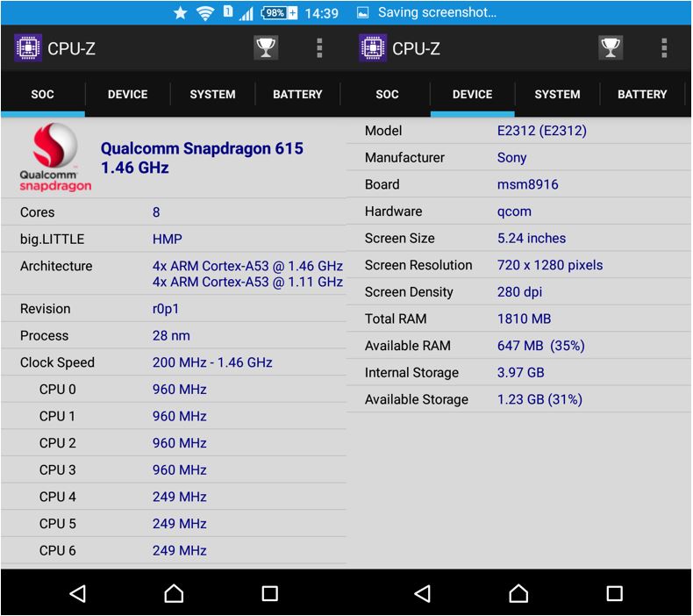Image resolution: width=693 pixels, height=616 pixels.
Task: Tap the 'Architecture' label
Action: click(x=56, y=266)
